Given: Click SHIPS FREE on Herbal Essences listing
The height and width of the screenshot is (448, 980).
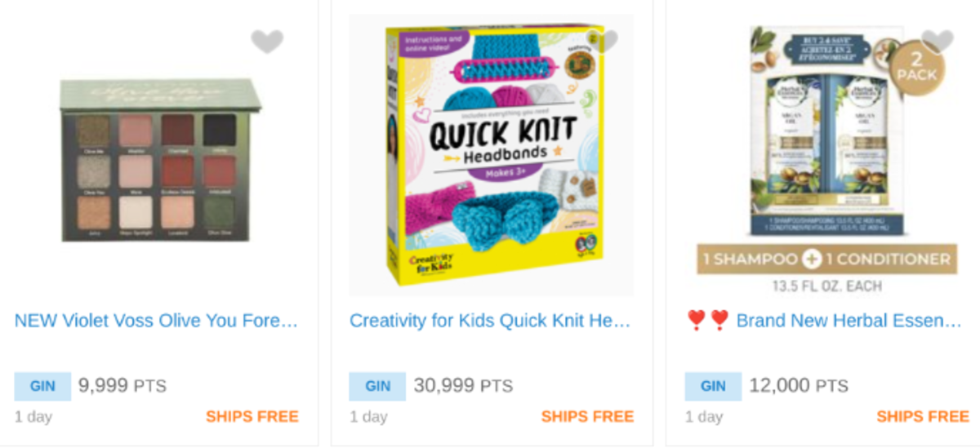Looking at the screenshot, I should [923, 417].
